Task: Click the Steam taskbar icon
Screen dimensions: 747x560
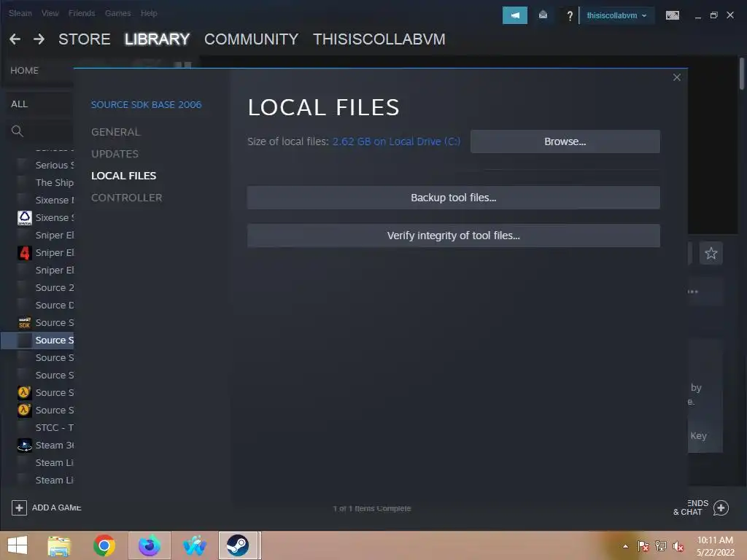Action: point(237,545)
